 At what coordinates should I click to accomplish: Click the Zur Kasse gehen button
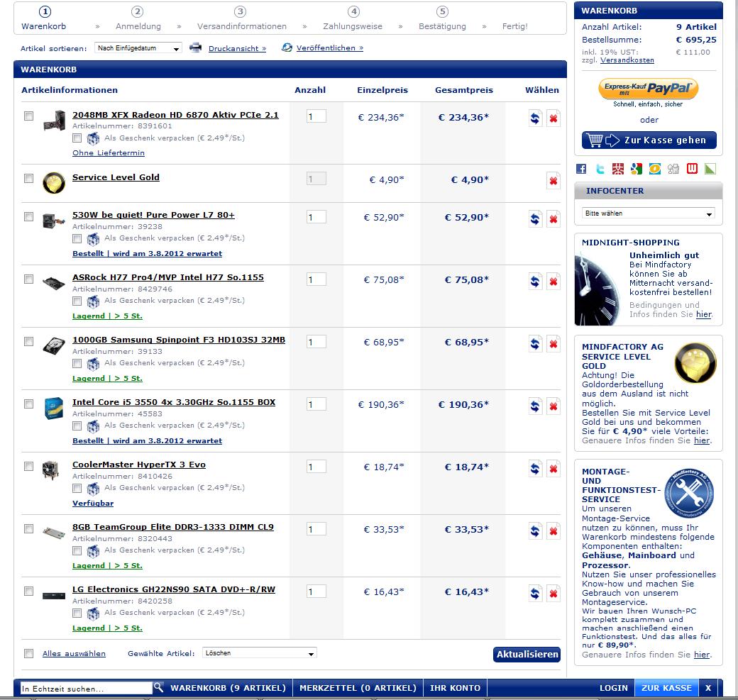(x=649, y=140)
